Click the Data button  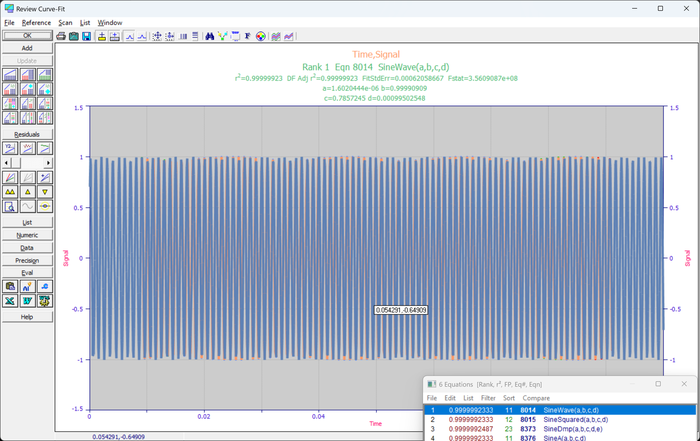[27, 248]
